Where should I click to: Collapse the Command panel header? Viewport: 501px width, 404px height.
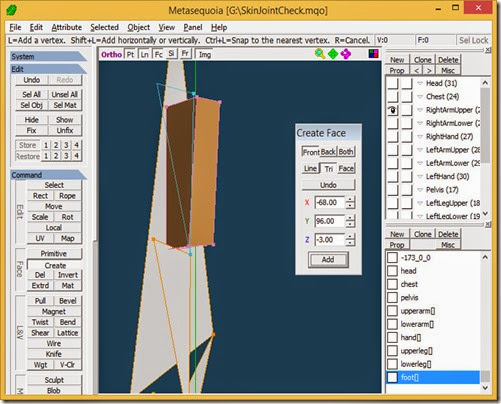click(48, 175)
